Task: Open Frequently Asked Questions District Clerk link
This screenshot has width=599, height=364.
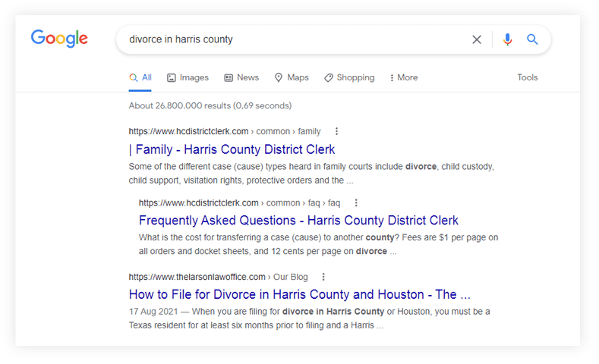Action: pos(298,221)
